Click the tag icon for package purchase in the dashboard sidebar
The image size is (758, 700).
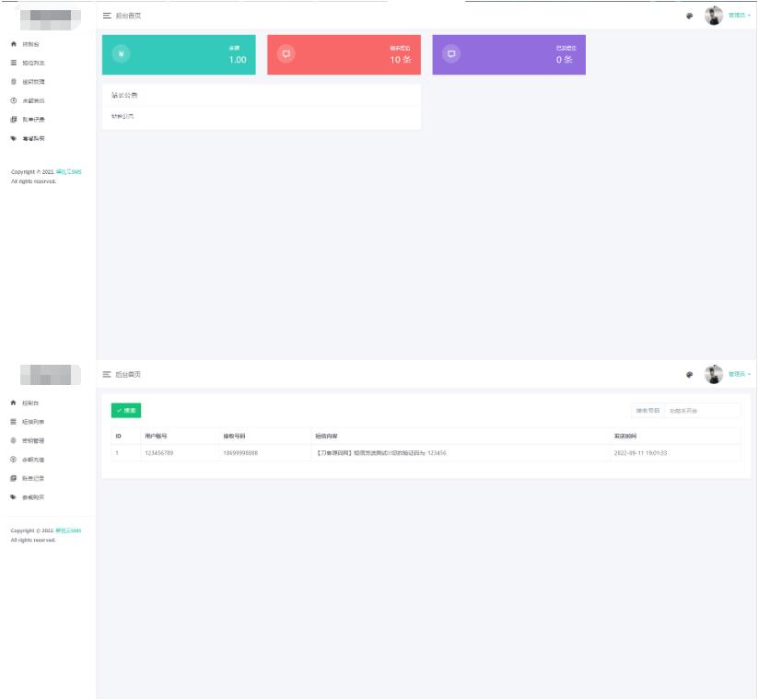[x=13, y=138]
